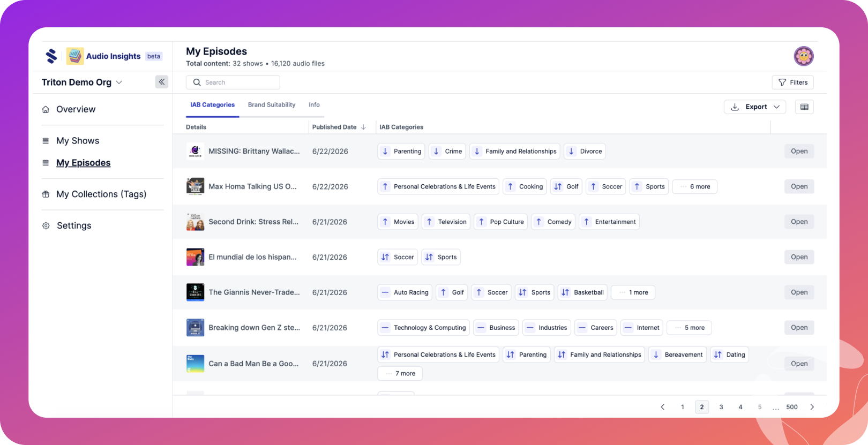868x445 pixels.
Task: Open the Max Homa Talking US Open episode
Action: pos(799,186)
